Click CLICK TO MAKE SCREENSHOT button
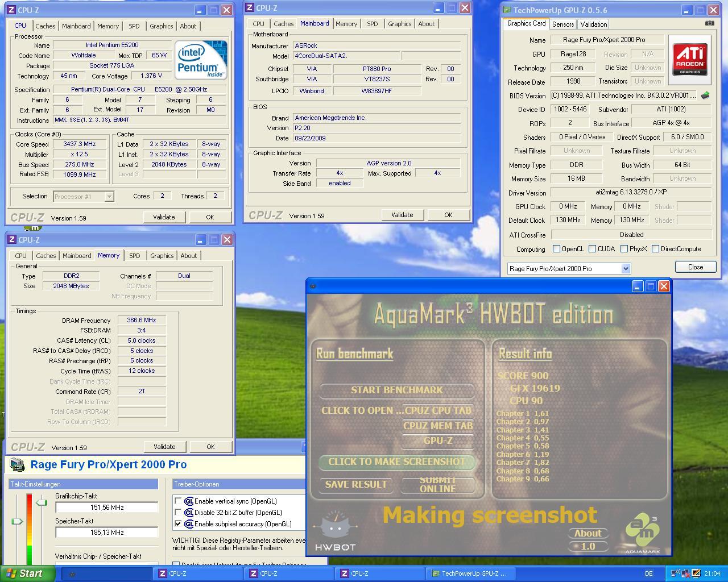728x582 pixels. click(396, 462)
